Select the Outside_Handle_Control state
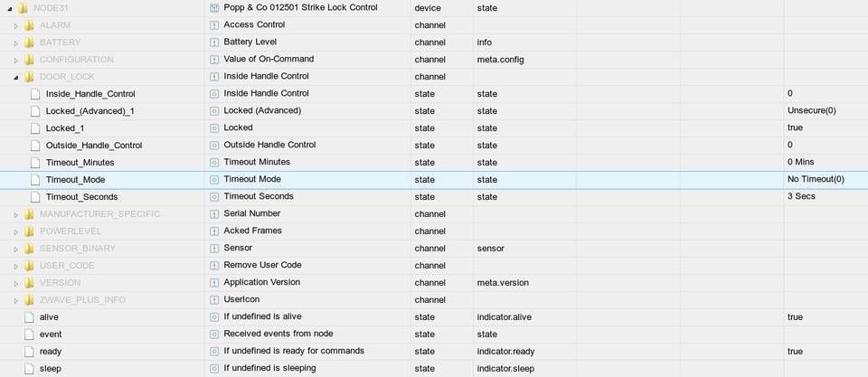This screenshot has height=377, width=868. [x=94, y=146]
